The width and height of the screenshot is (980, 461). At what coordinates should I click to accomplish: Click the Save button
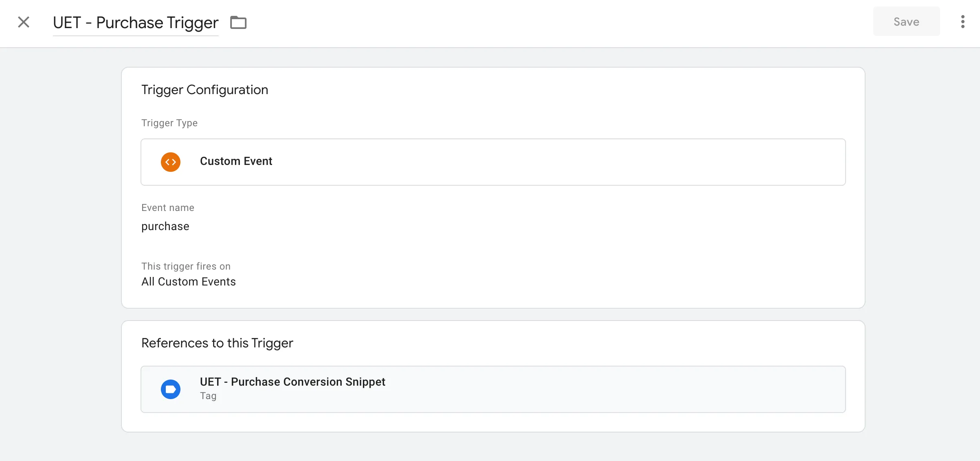tap(906, 22)
